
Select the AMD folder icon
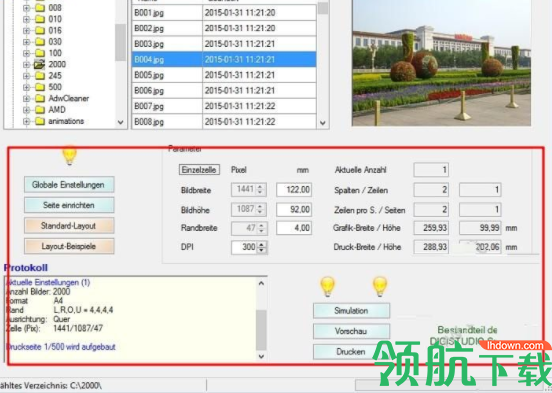pos(40,110)
